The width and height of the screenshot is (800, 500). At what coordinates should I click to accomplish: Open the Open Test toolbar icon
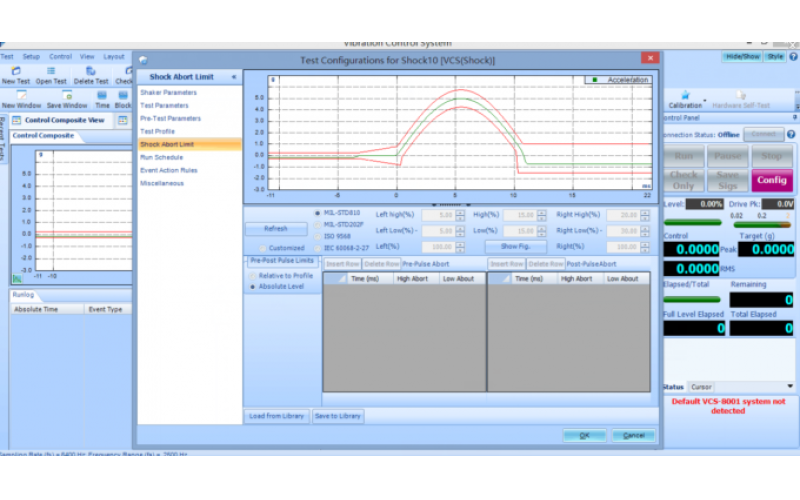[x=51, y=71]
